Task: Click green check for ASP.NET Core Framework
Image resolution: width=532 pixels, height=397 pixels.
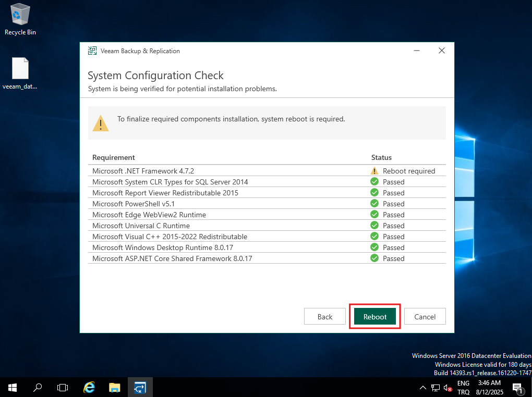Action: click(374, 258)
